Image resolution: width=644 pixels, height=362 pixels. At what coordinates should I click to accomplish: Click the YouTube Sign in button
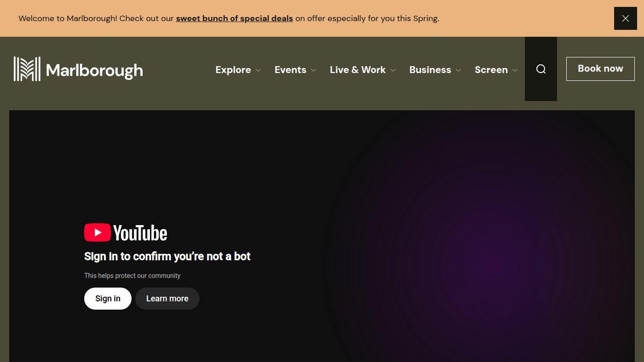(108, 299)
